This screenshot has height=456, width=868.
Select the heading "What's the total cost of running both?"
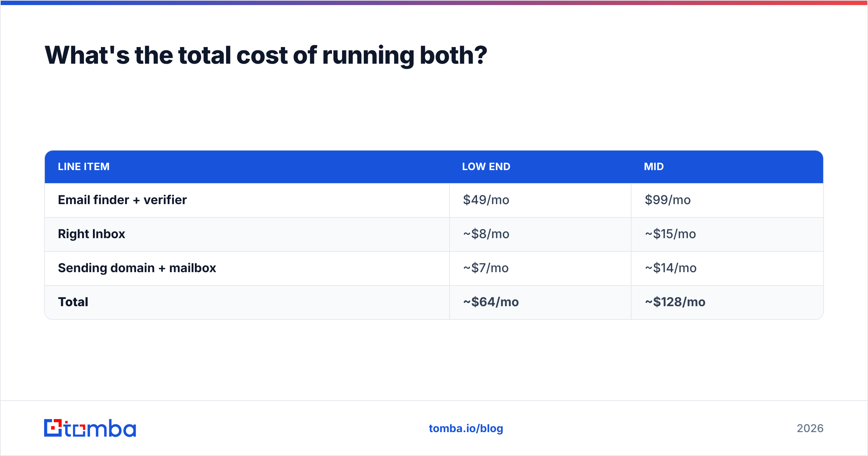pos(266,55)
